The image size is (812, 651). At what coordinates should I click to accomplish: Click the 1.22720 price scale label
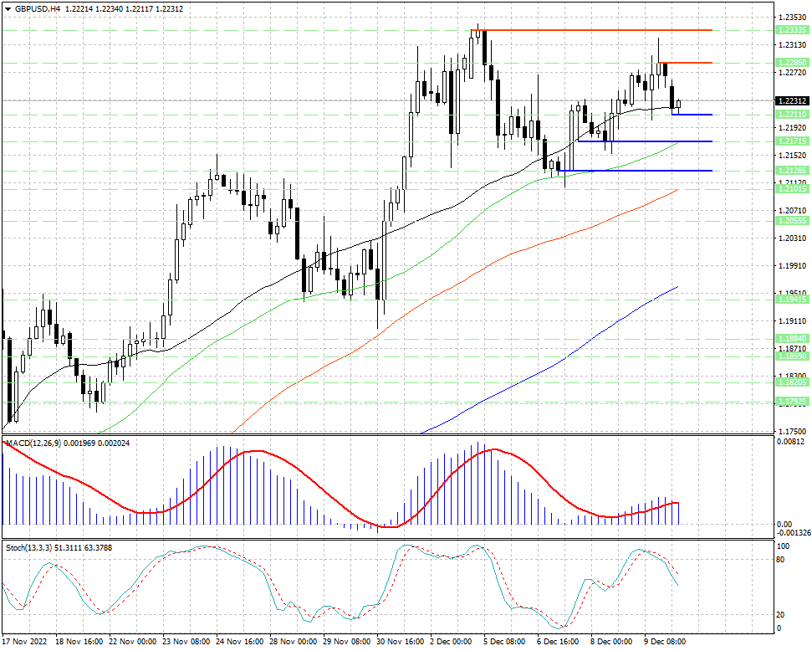click(x=792, y=73)
